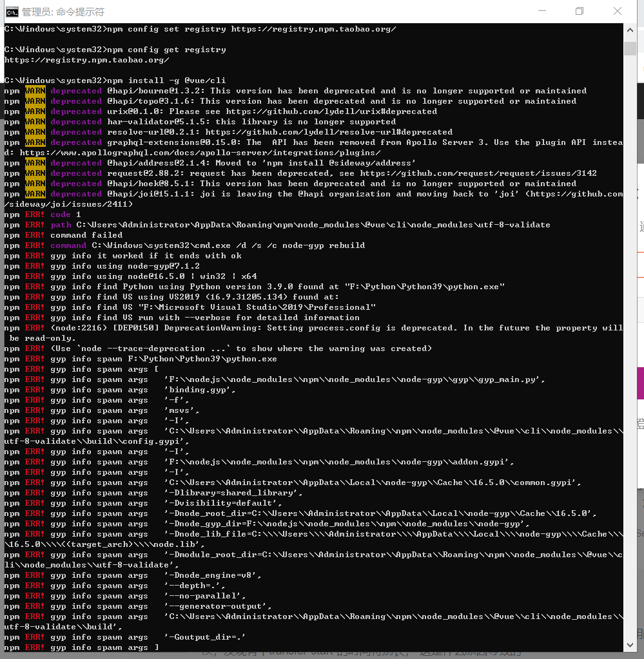The image size is (644, 659).
Task: Click 'Microsoft Visual Studio\2019\Professional' path line
Action: pyautogui.click(x=190, y=307)
